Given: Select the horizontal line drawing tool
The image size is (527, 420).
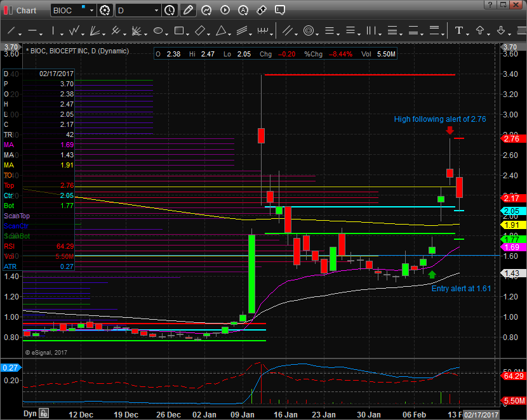Looking at the screenshot, I should [x=32, y=31].
